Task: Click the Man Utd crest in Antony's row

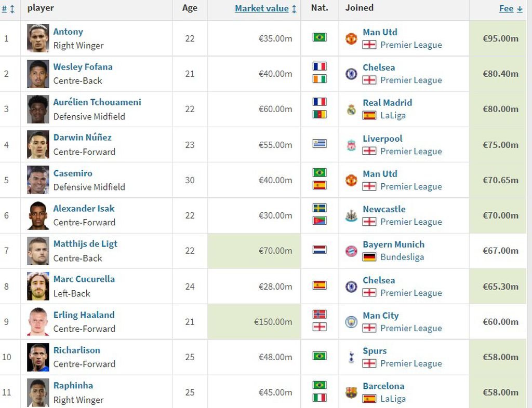Action: click(351, 38)
